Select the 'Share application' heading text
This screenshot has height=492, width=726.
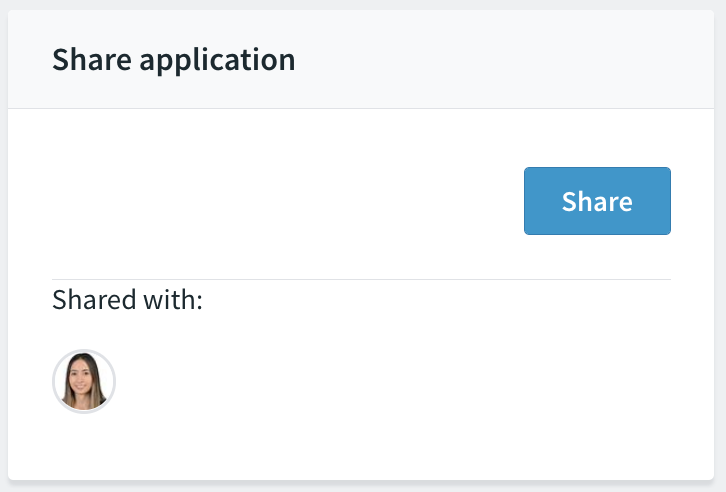click(x=174, y=59)
